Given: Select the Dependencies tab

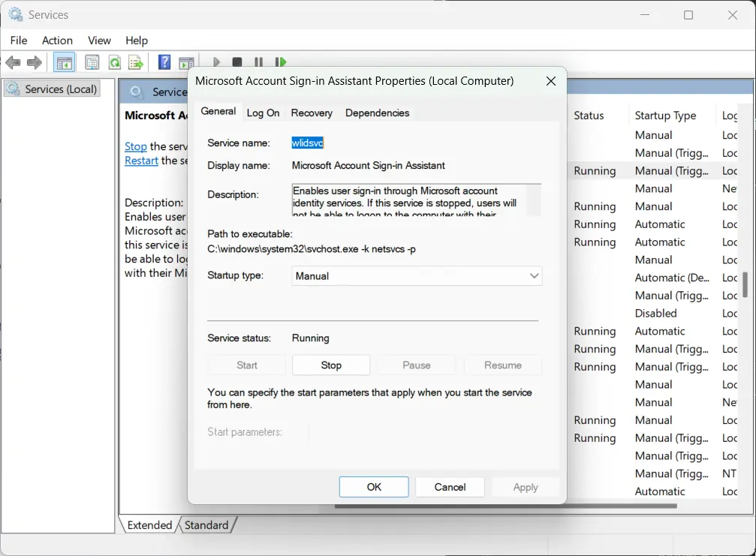Looking at the screenshot, I should [x=377, y=113].
